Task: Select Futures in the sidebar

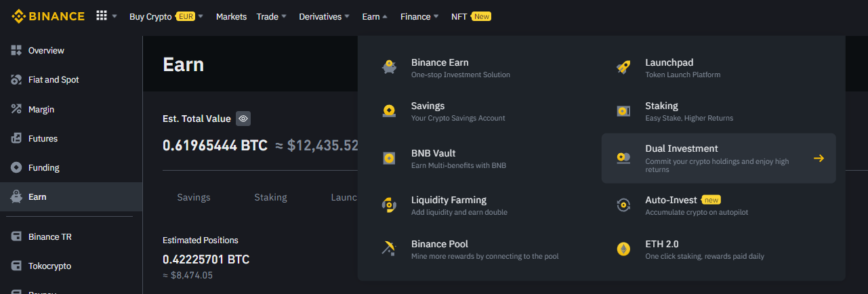Action: coord(43,138)
